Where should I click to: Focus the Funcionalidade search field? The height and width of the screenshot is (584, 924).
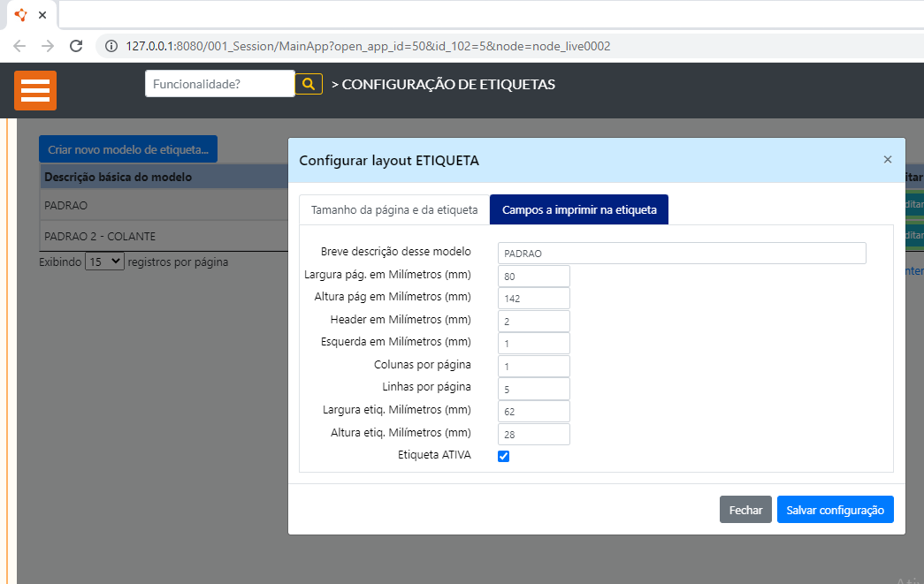[x=219, y=84]
